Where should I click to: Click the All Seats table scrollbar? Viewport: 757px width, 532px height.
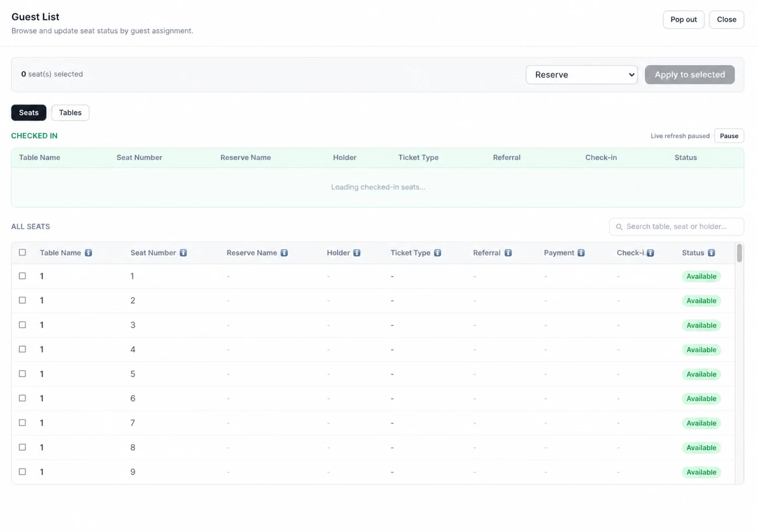click(739, 253)
